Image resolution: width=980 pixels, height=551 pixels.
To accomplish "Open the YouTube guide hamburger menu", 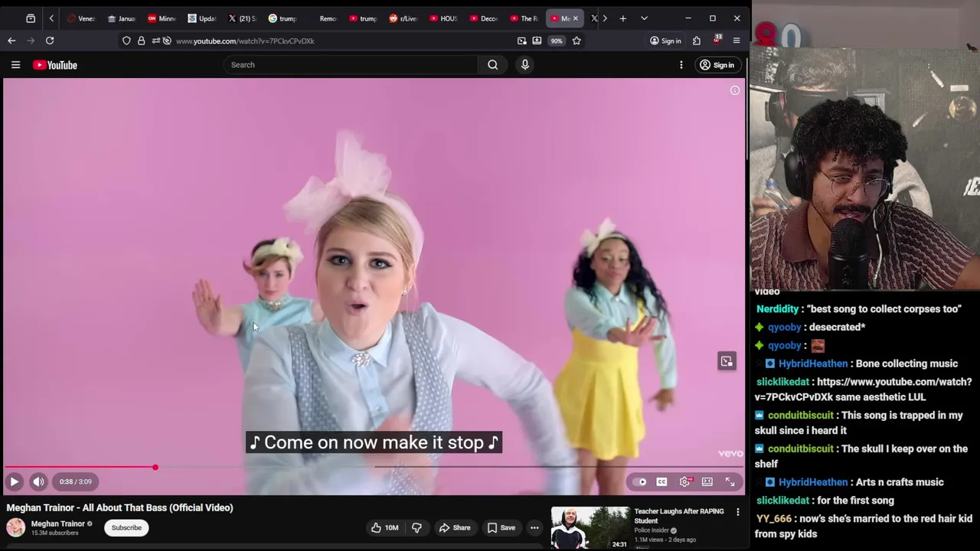I will (x=15, y=65).
